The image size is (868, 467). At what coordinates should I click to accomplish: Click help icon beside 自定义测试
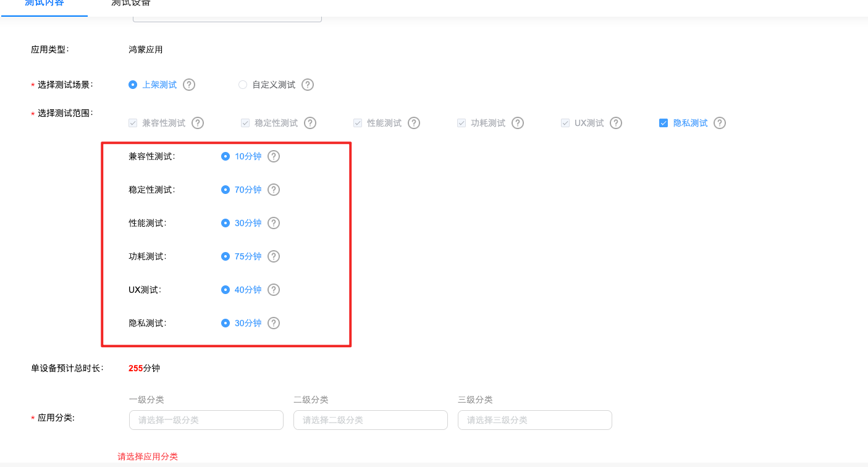tap(308, 85)
